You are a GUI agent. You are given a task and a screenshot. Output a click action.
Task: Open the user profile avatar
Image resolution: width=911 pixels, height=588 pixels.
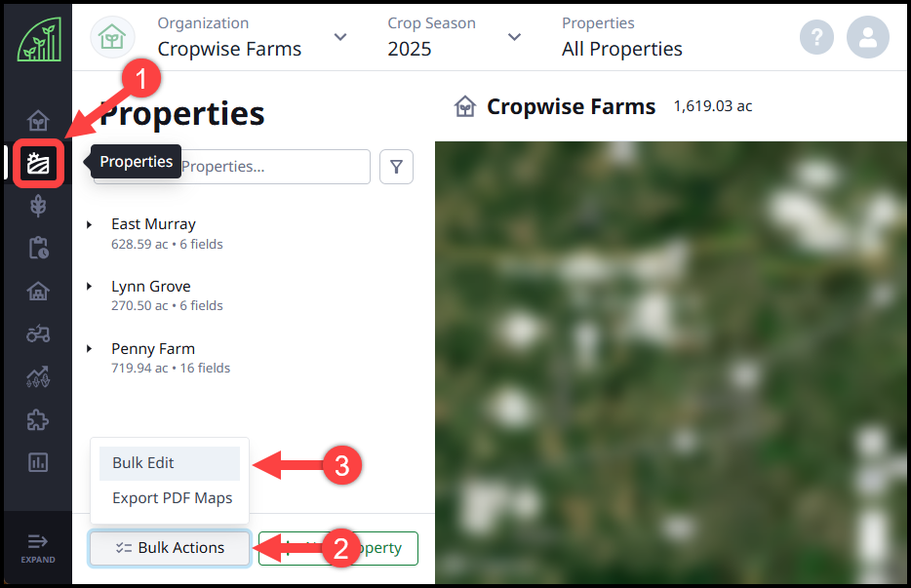(x=867, y=37)
